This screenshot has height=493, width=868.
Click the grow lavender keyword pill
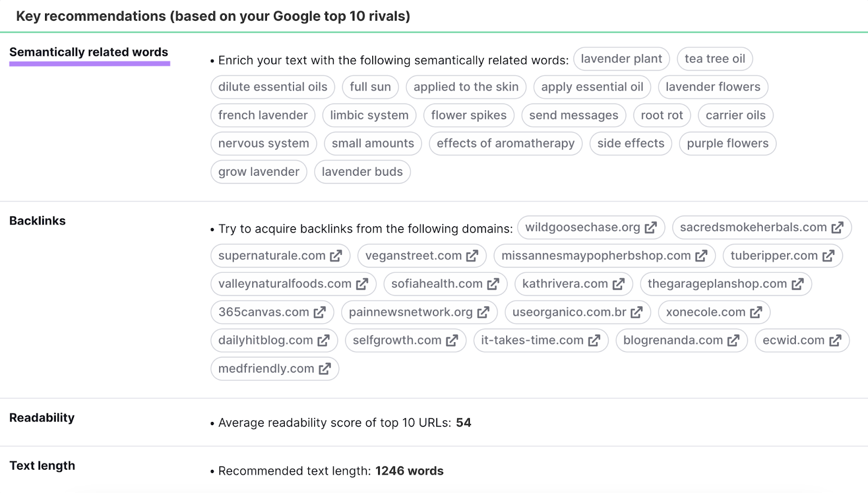pyautogui.click(x=259, y=171)
